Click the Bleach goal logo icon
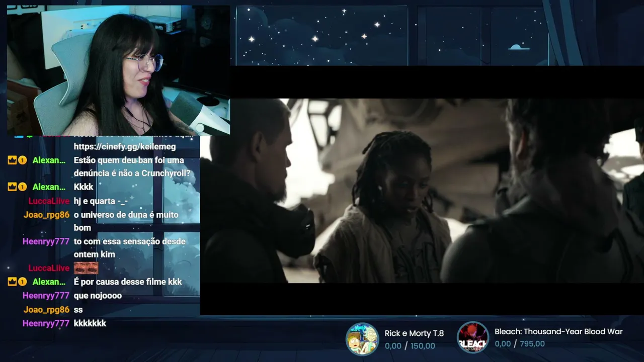The image size is (644, 362). pyautogui.click(x=472, y=337)
